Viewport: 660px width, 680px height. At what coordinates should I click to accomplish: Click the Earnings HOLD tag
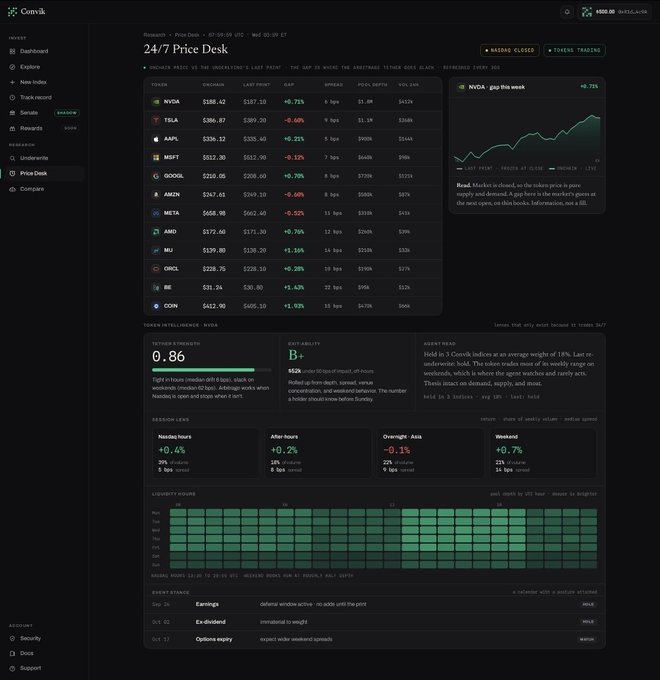[588, 605]
